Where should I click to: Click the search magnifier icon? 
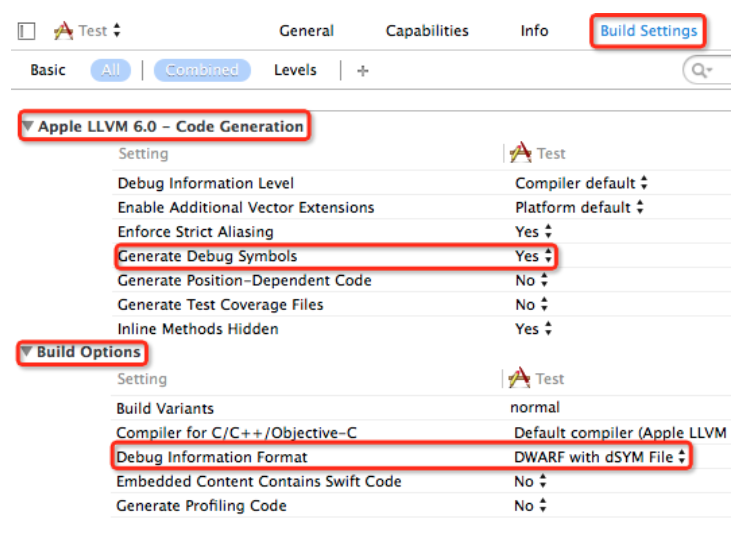tap(700, 71)
